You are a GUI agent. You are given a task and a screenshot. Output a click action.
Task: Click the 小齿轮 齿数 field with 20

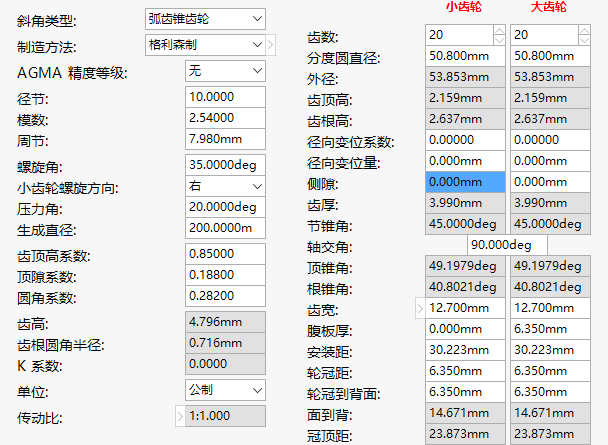460,35
